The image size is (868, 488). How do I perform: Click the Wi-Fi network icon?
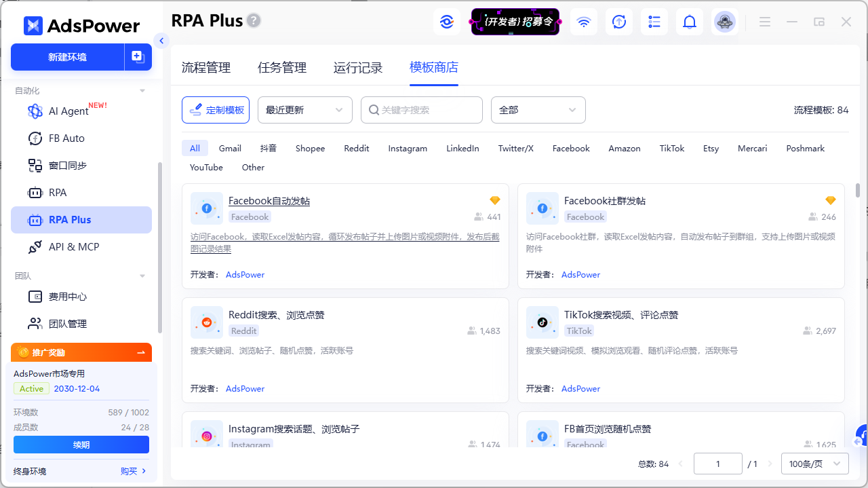click(584, 22)
